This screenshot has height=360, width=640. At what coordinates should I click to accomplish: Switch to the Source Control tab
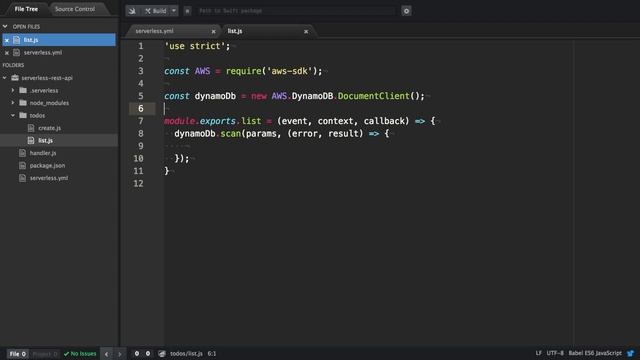click(x=75, y=9)
